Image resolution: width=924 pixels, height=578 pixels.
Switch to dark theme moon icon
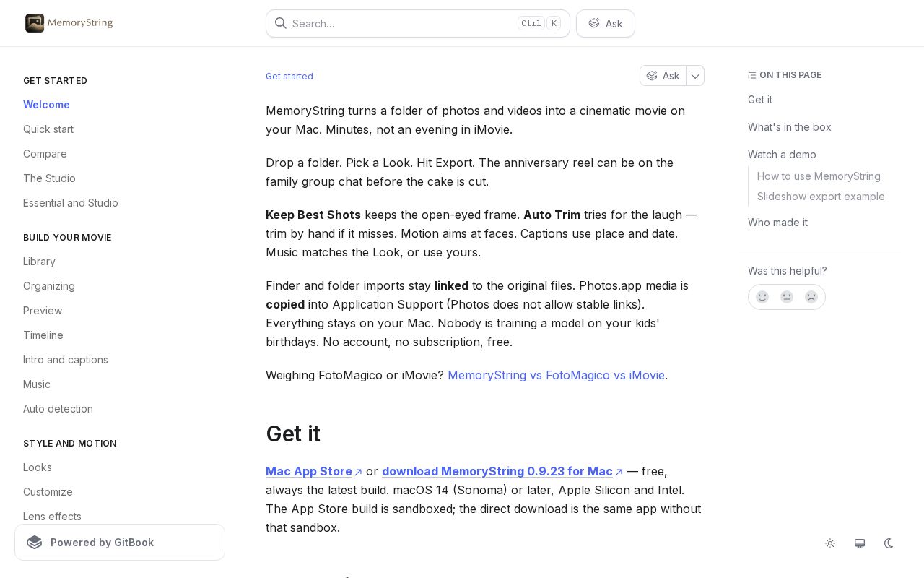click(889, 543)
